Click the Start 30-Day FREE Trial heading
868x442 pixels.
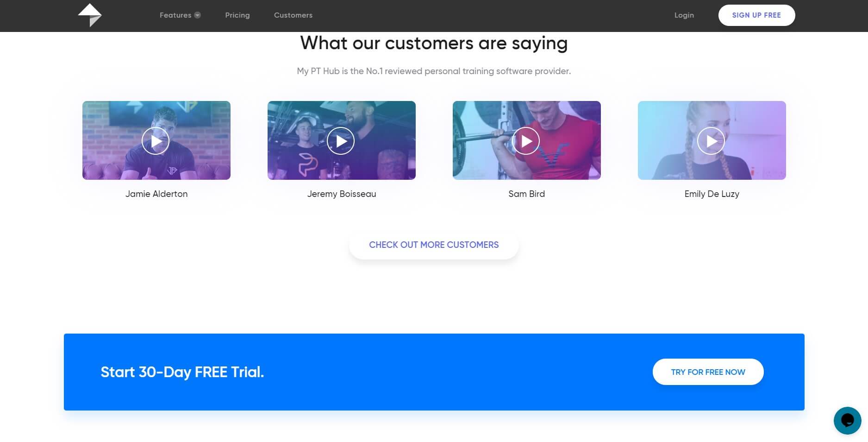[182, 372]
